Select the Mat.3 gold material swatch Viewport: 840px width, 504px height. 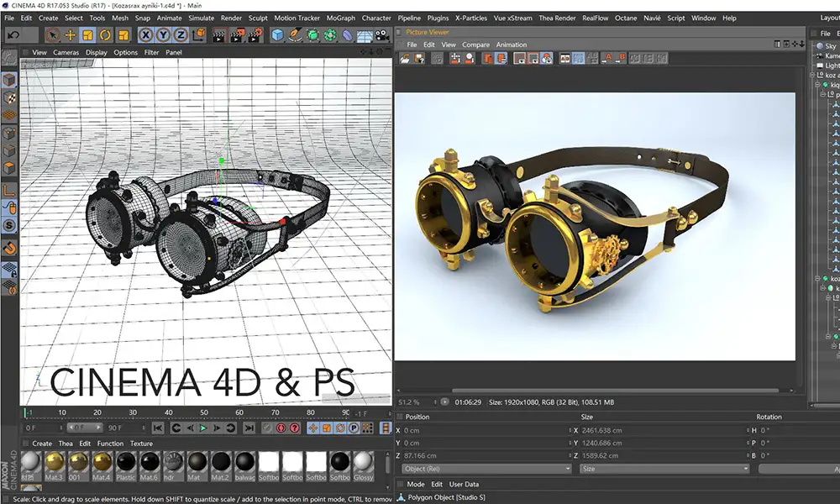[x=54, y=466]
